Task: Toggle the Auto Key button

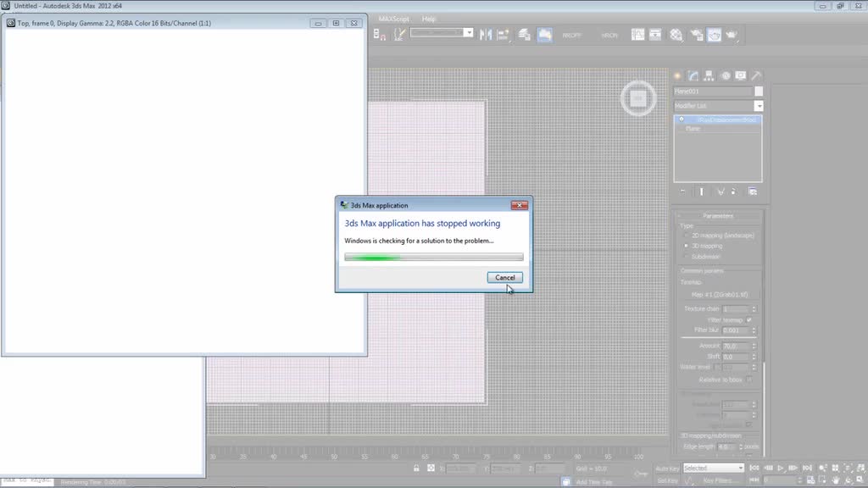Action: coord(667,469)
